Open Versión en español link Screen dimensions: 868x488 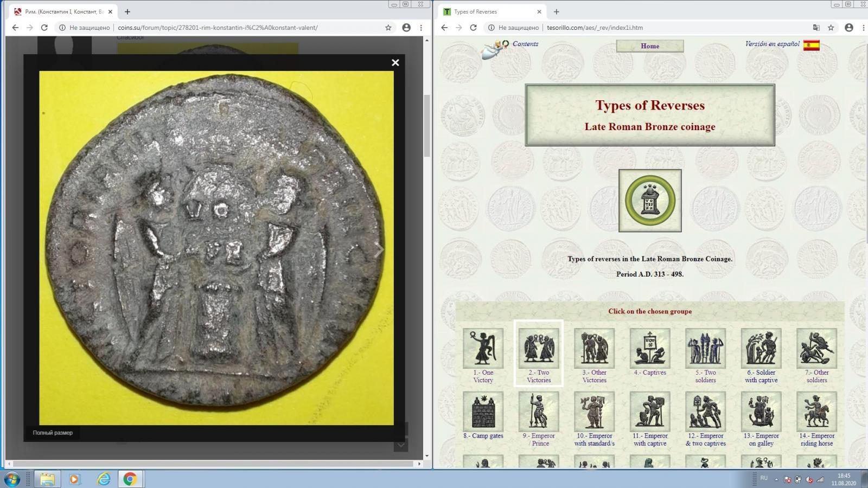(772, 44)
